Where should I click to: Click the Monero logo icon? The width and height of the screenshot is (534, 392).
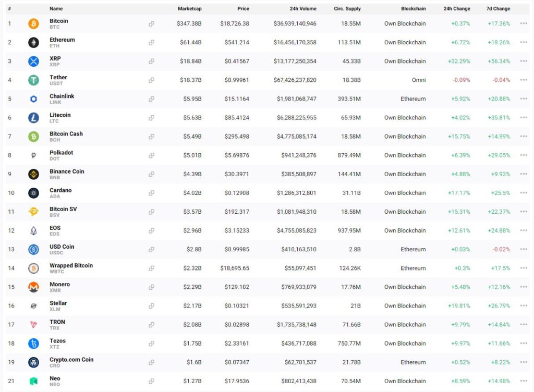point(33,287)
